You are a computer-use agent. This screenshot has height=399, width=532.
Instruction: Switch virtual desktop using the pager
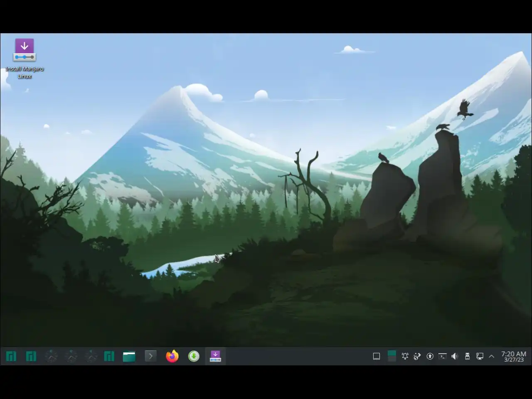392,356
